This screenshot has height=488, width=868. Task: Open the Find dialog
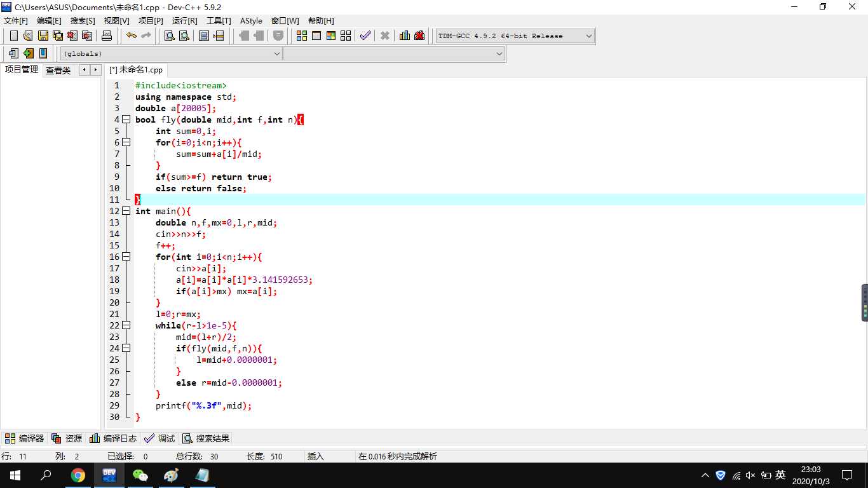click(x=169, y=36)
